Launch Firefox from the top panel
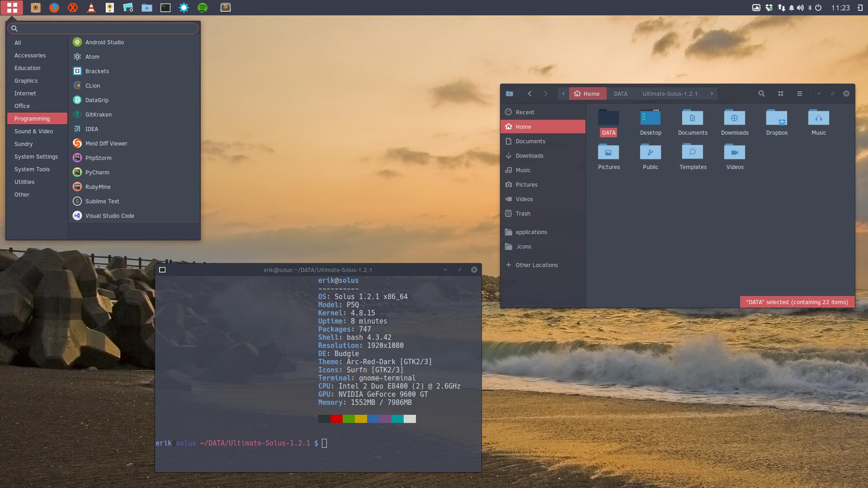This screenshot has width=868, height=488. tap(54, 7)
